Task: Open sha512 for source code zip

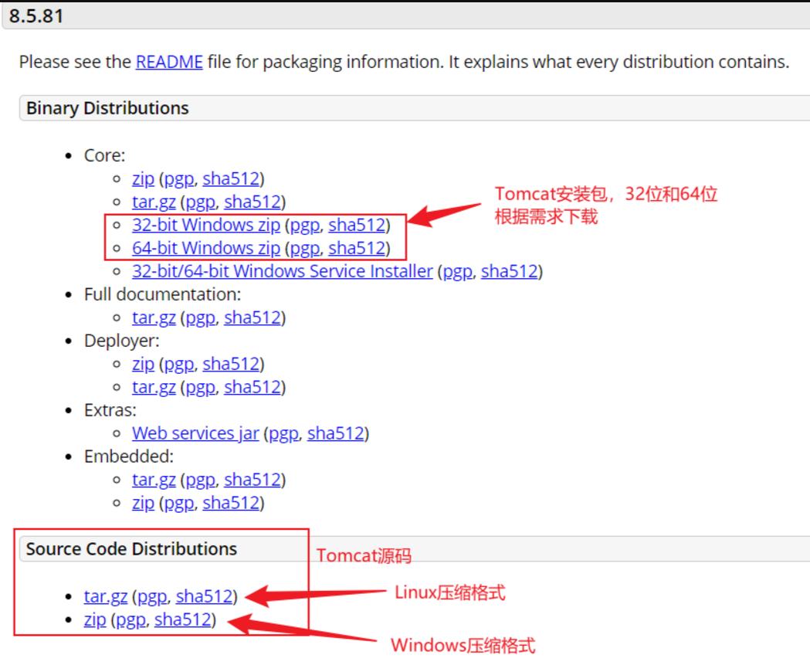Action: 183,620
